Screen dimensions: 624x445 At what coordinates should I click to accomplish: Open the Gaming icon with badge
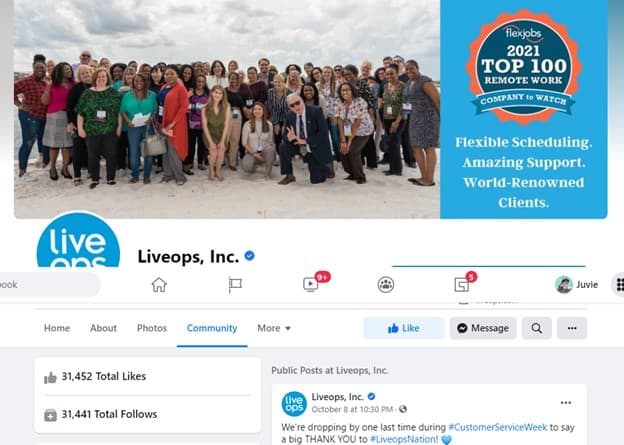point(462,285)
